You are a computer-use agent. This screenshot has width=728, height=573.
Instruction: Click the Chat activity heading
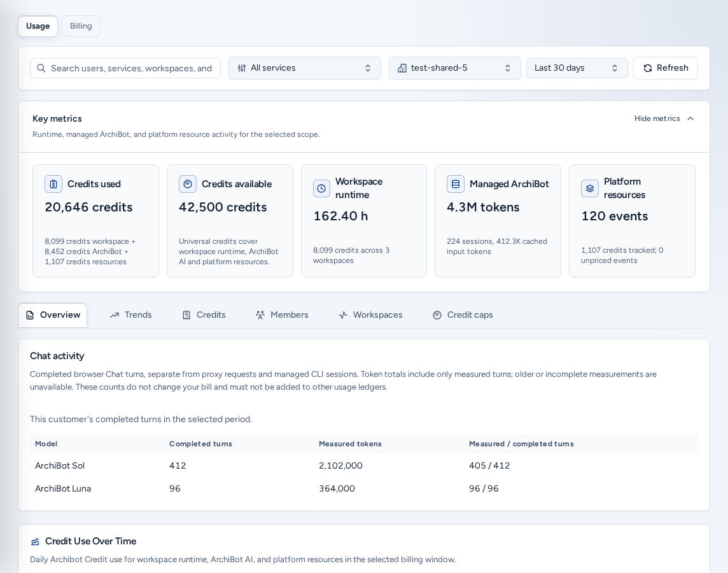pyautogui.click(x=57, y=356)
